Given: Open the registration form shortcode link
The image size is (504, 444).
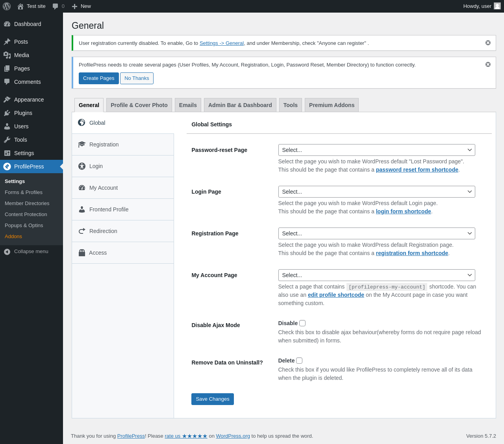Looking at the screenshot, I should [x=412, y=253].
